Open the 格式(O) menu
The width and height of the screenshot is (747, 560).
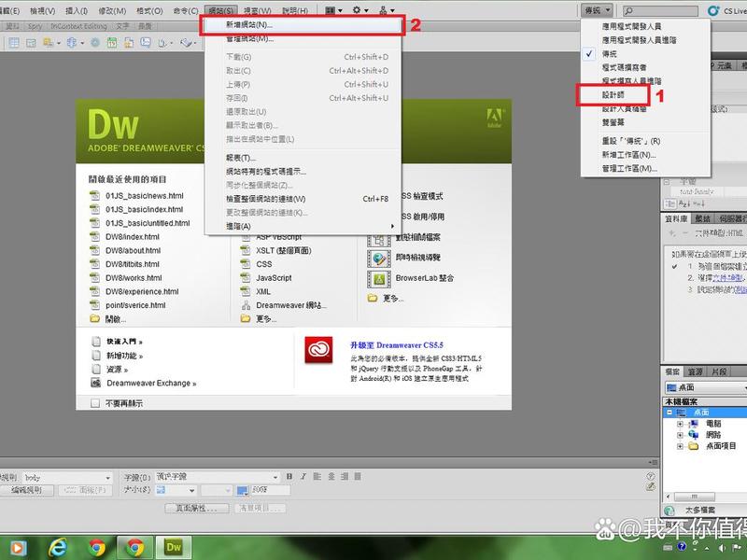[150, 10]
